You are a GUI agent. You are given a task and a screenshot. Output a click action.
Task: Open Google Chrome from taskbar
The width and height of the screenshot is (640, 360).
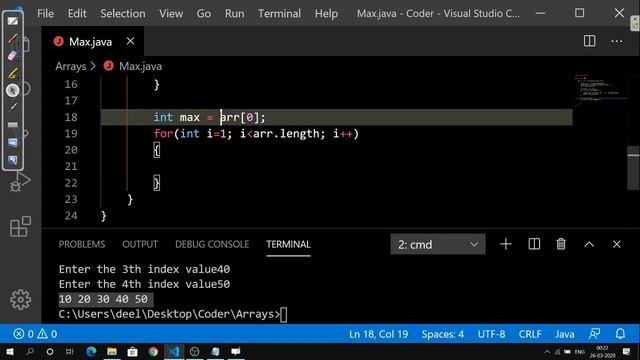(x=153, y=351)
